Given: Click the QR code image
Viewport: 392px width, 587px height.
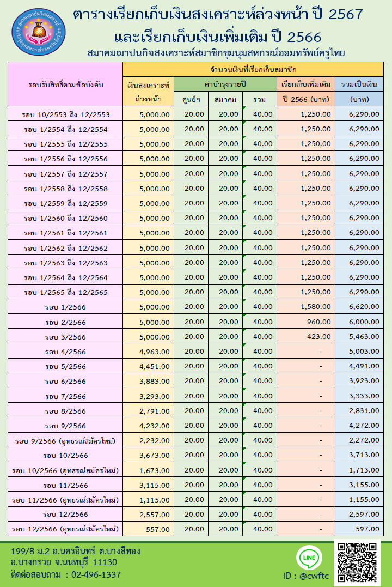Looking at the screenshot, I should [357, 562].
